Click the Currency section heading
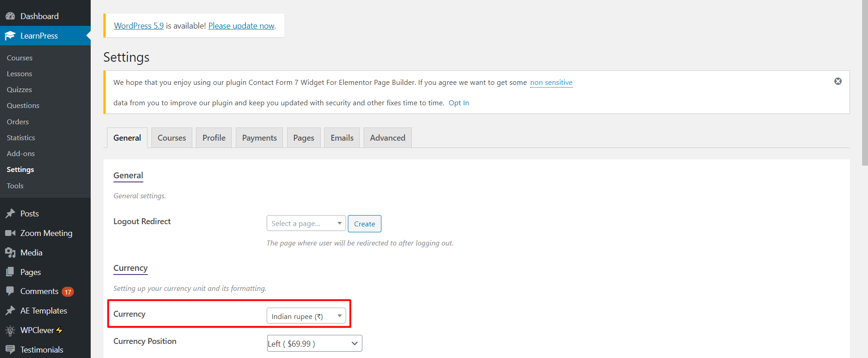This screenshot has width=868, height=358. click(131, 268)
